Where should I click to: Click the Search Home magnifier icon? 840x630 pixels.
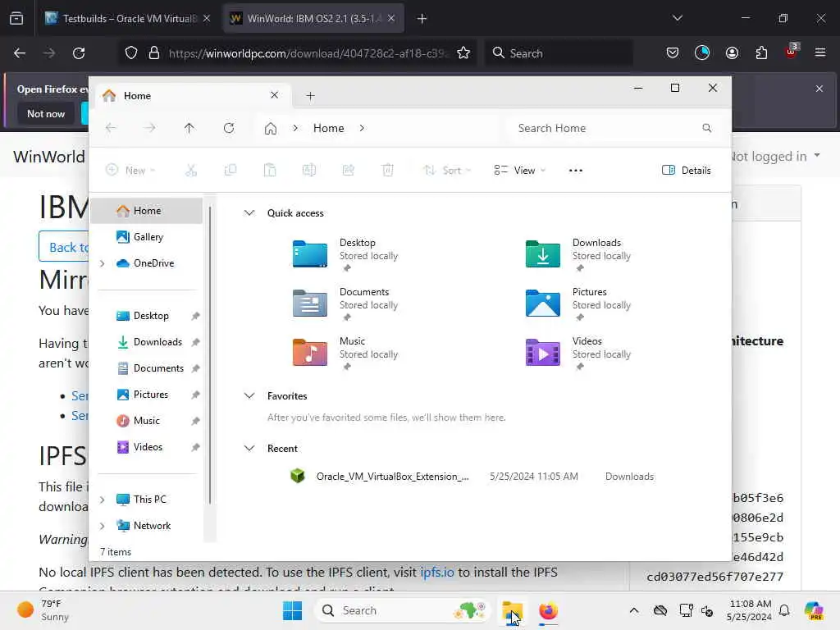[706, 128]
